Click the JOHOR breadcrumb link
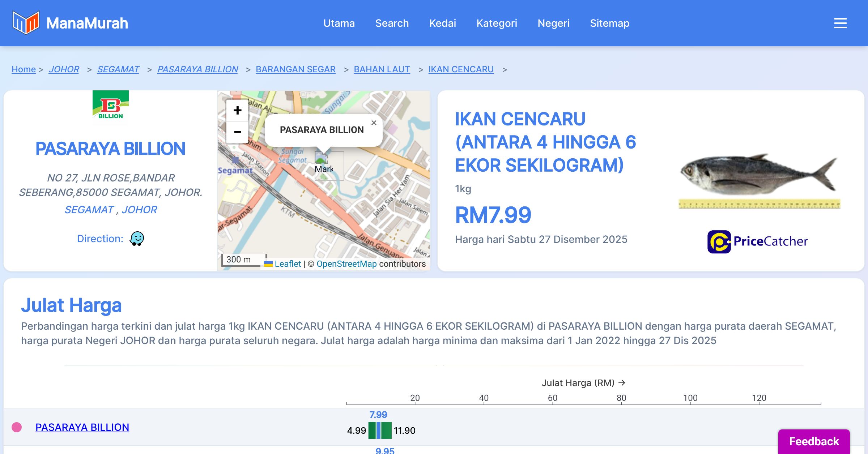The image size is (868, 454). pyautogui.click(x=64, y=69)
